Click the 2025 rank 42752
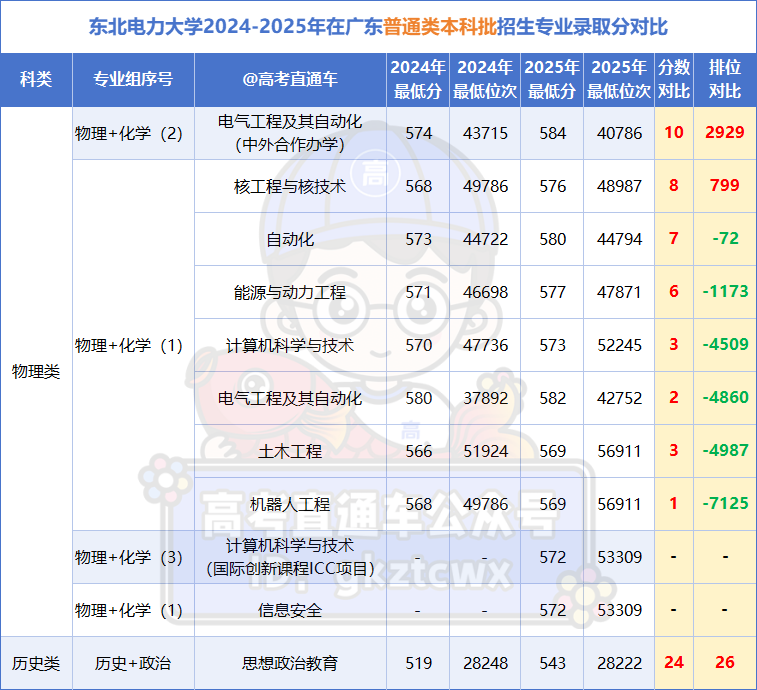757x690 pixels. (619, 399)
